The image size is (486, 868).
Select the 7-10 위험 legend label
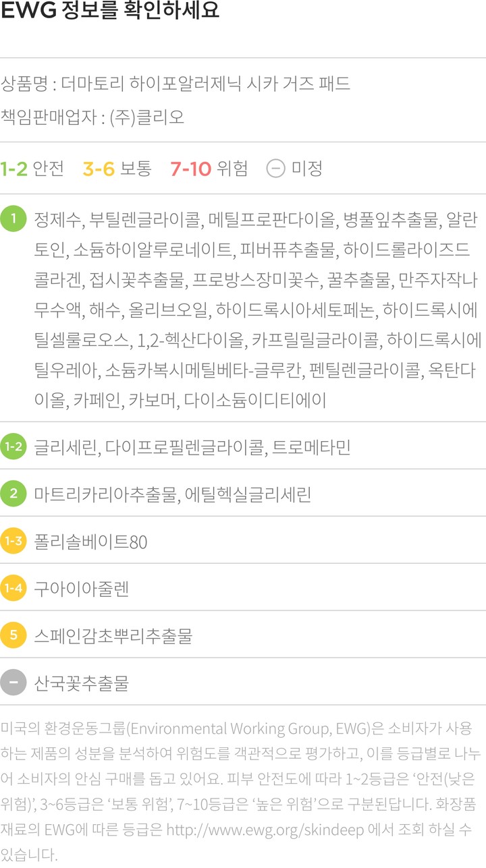tap(209, 168)
